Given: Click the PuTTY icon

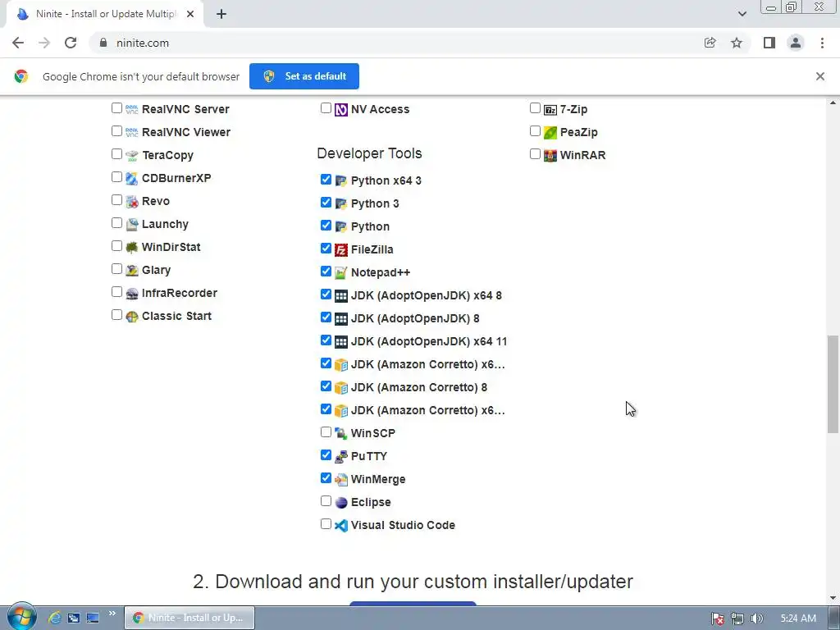Looking at the screenshot, I should (x=341, y=456).
